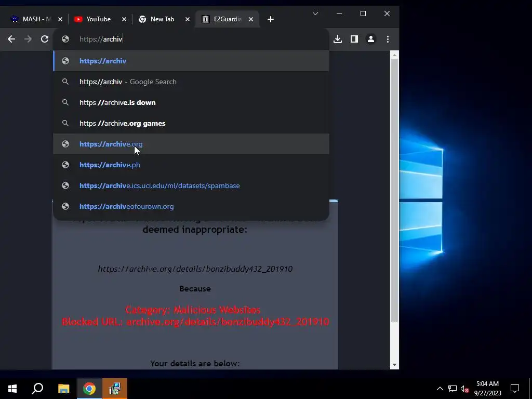Screen dimensions: 532x399
Task: Click the vertical scrollbar thumb
Action: (394, 190)
